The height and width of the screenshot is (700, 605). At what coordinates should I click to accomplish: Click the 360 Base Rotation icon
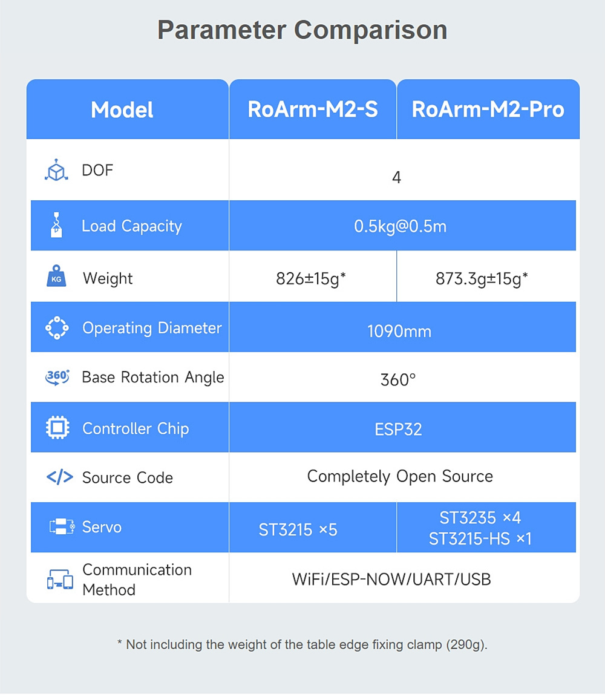point(57,377)
